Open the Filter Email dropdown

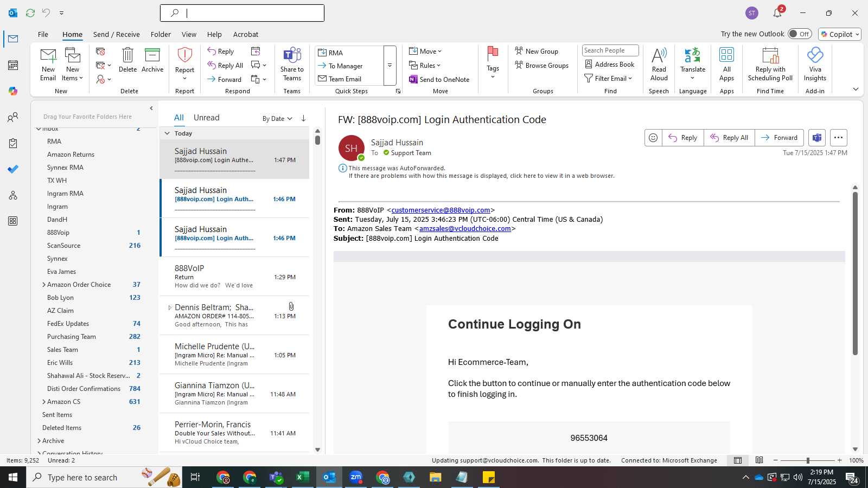608,79
